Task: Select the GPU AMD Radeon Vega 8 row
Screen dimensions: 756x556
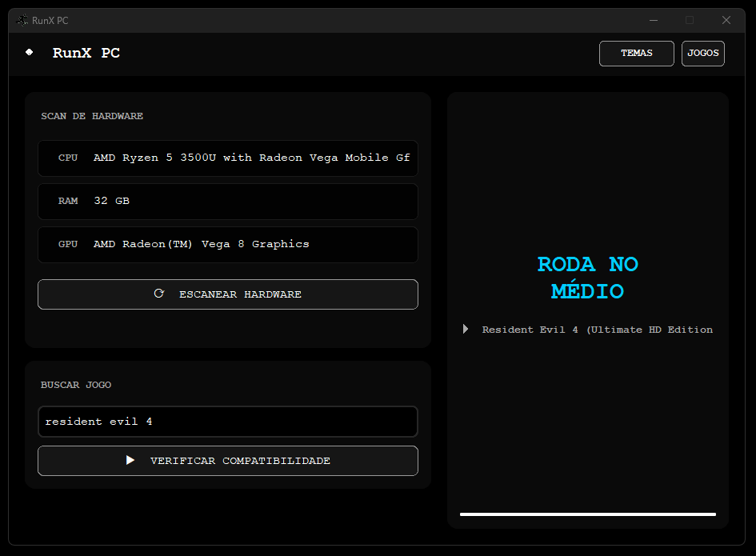Action: click(x=228, y=245)
